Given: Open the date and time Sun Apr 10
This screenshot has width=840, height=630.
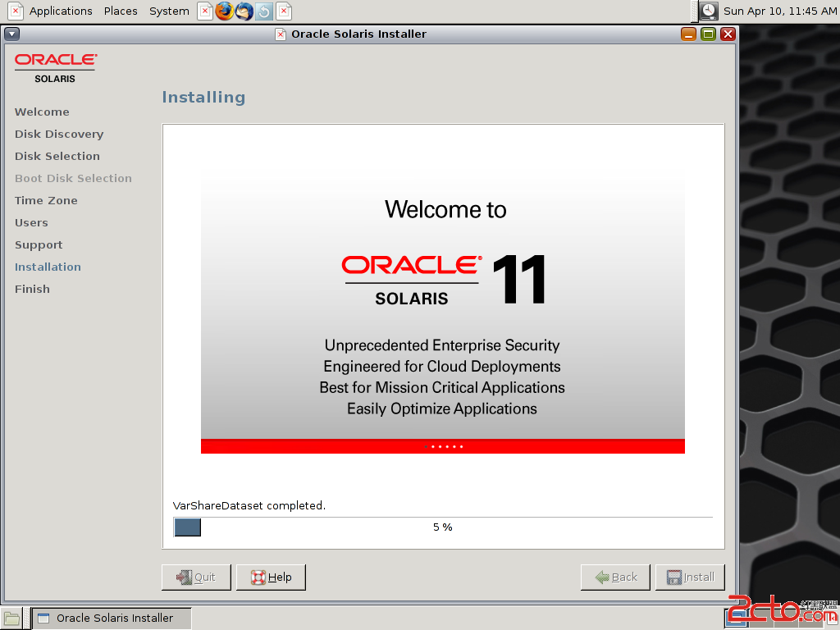Looking at the screenshot, I should pos(780,11).
